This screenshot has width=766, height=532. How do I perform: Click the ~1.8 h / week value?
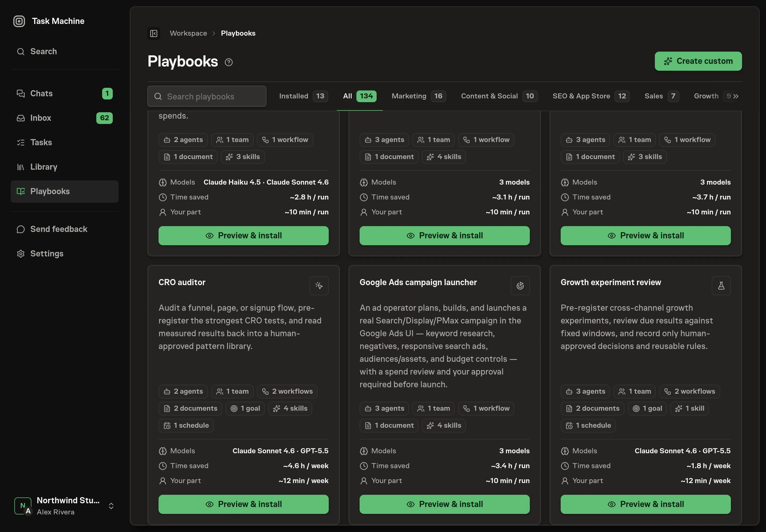pyautogui.click(x=708, y=466)
